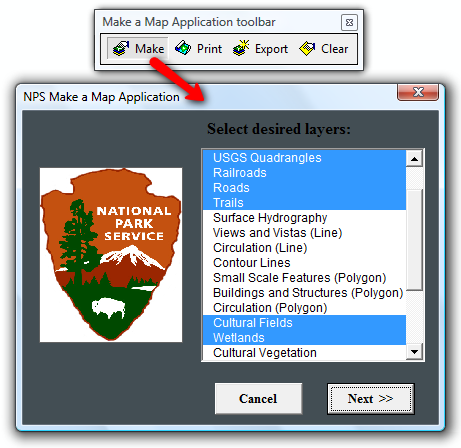Viewport: 461px width, 448px height.
Task: Select the Contour Lines layer
Action: click(x=304, y=263)
